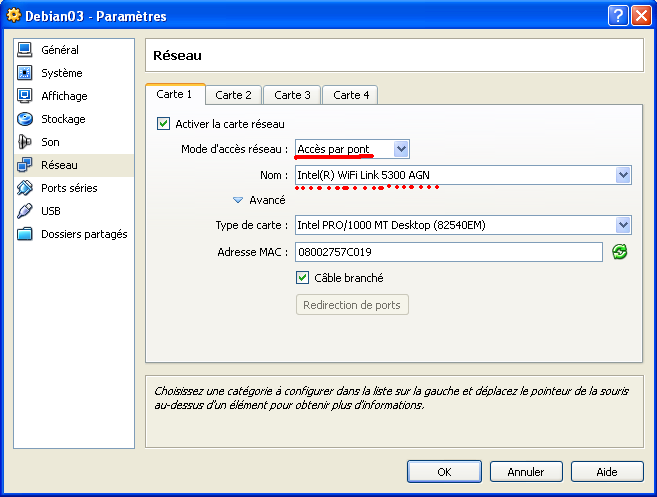The image size is (657, 497).
Task: Click the gear icon in title bar
Action: coord(13,16)
